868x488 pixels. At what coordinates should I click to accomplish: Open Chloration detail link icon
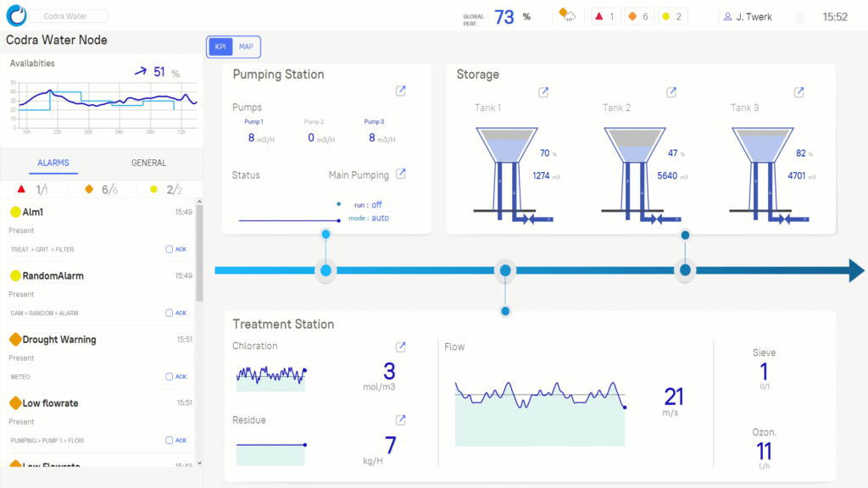click(x=401, y=347)
